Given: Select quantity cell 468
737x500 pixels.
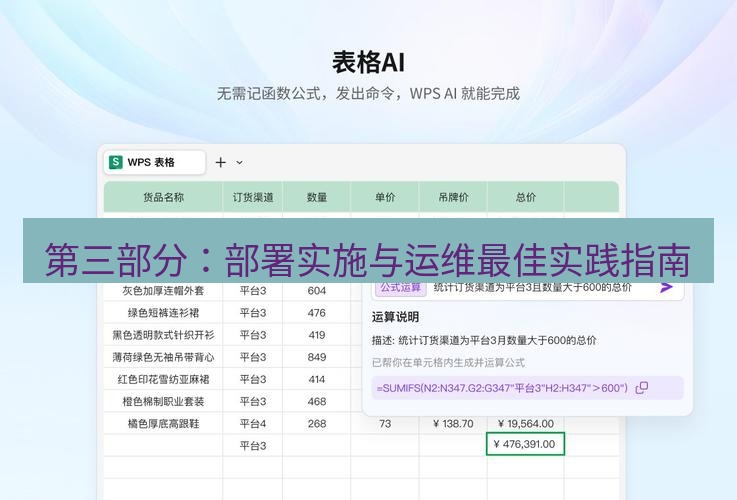Looking at the screenshot, I should pos(316,401).
